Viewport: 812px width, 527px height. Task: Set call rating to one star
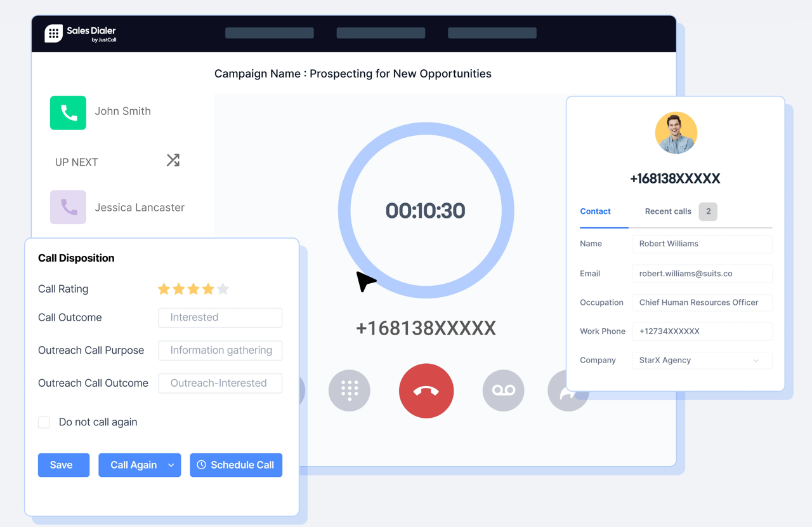point(164,289)
